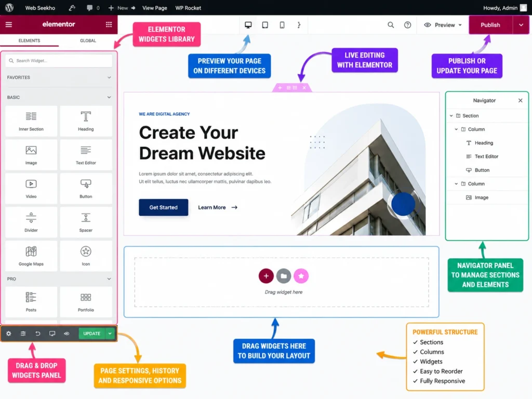Collapse the Basic widgets category
The height and width of the screenshot is (399, 532).
[109, 97]
